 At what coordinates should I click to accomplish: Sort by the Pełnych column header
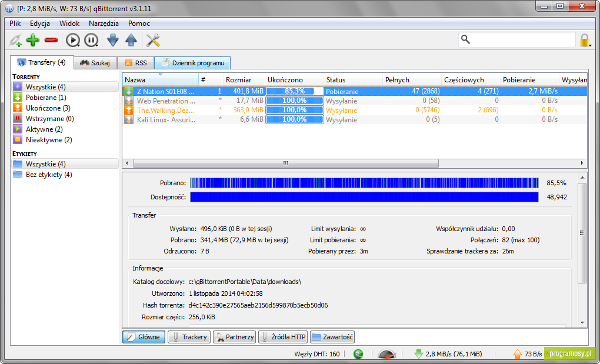point(412,80)
